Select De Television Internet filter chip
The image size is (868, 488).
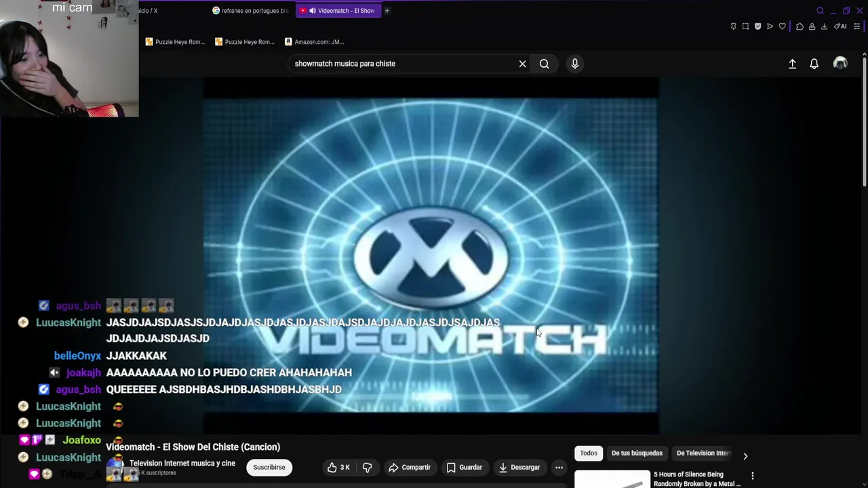(x=703, y=453)
